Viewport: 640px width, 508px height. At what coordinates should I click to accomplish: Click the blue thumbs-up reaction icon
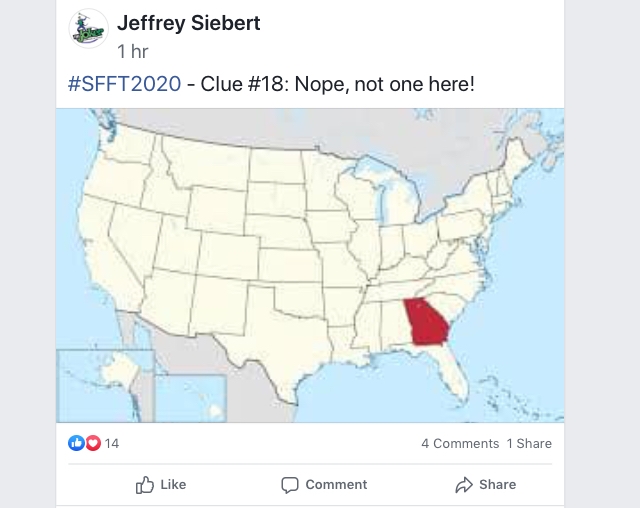coord(76,443)
